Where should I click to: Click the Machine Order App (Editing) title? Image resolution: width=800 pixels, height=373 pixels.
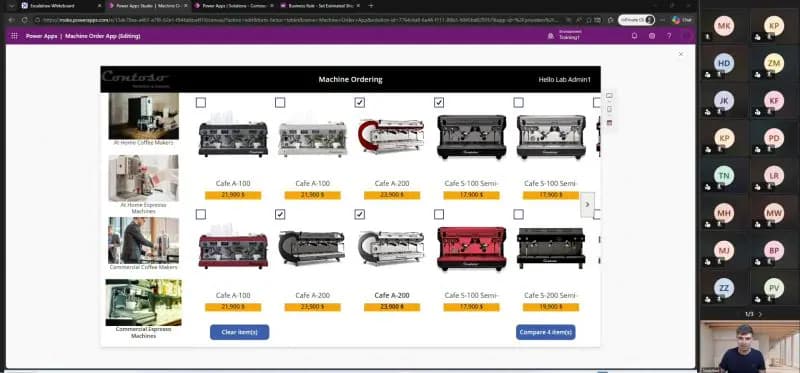[103, 36]
